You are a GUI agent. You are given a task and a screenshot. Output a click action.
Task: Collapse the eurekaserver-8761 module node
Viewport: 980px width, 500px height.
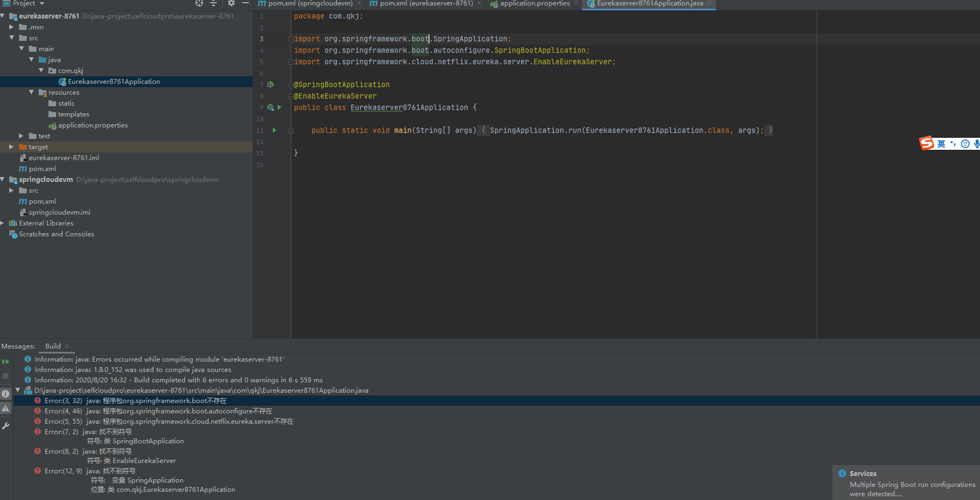click(x=3, y=16)
